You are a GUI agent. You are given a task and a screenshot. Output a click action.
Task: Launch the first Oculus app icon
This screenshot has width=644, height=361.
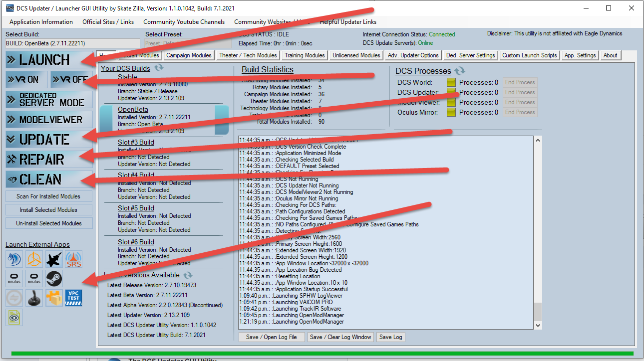[x=14, y=278]
